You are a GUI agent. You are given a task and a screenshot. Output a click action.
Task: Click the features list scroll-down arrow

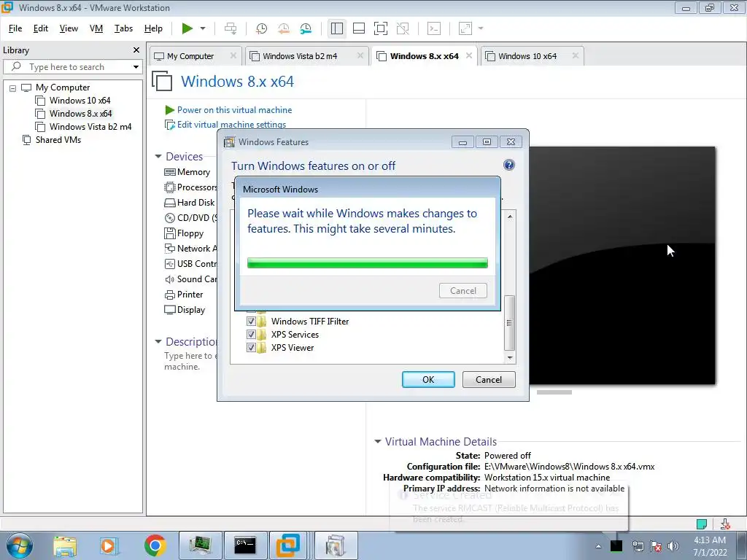tap(510, 357)
